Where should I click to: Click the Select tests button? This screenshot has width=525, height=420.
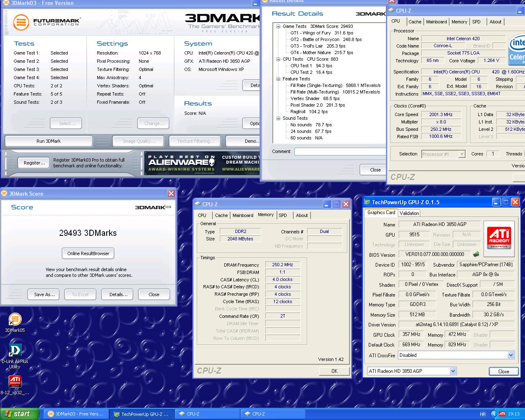tap(67, 123)
